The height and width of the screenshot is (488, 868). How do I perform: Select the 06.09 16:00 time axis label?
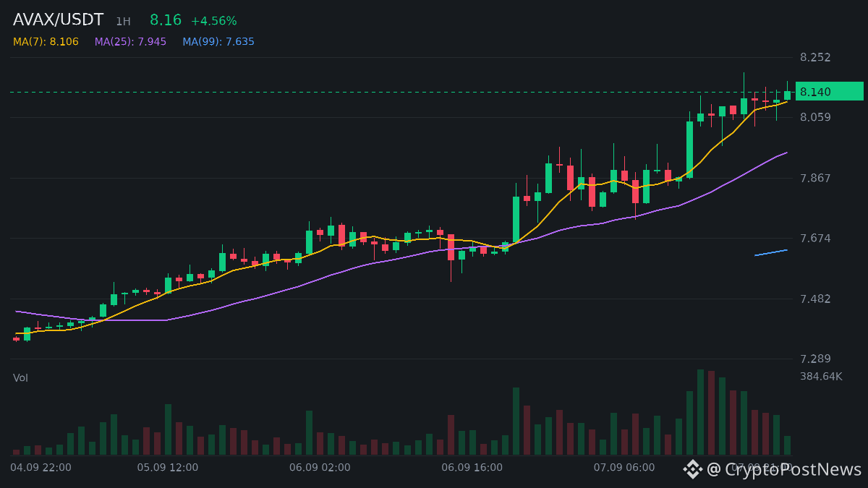[472, 468]
